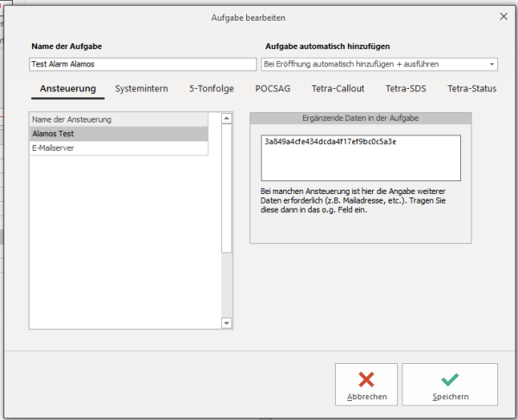Screen dimensions: 518x420
Task: Select the E-Mailserver list entry
Action: coord(118,148)
